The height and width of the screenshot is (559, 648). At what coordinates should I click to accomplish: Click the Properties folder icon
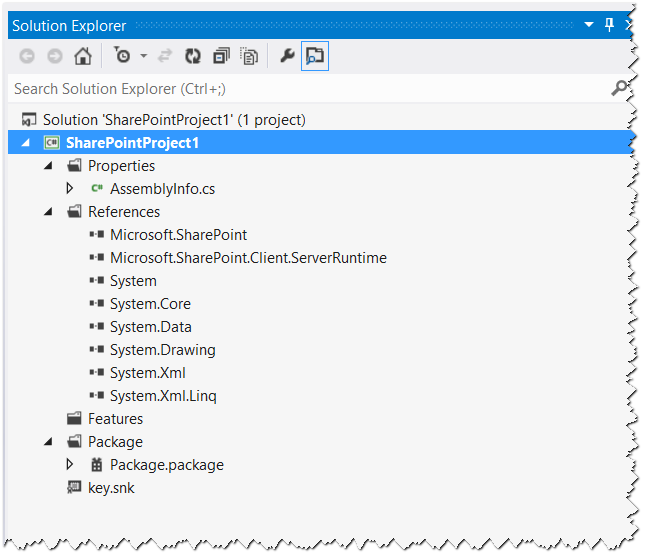[x=74, y=166]
